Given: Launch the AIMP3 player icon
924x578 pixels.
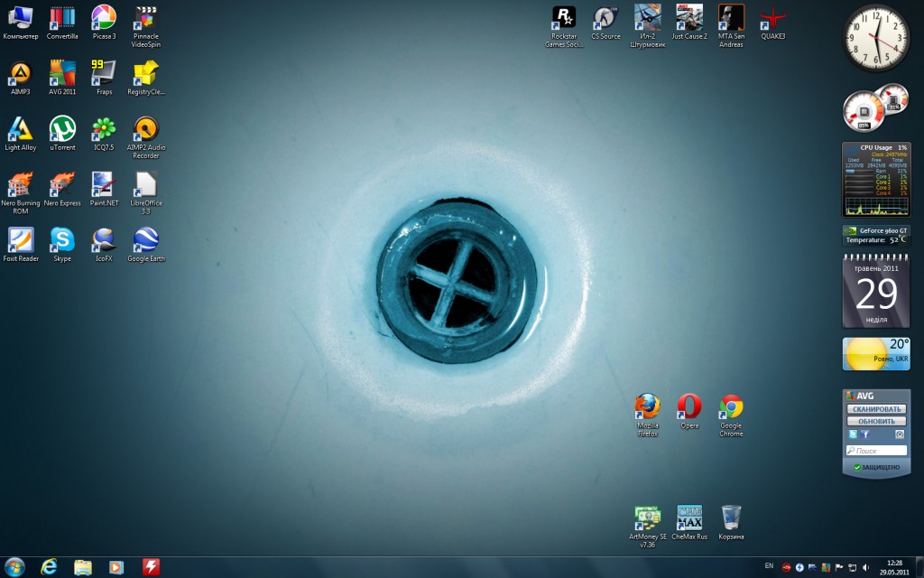Looking at the screenshot, I should pos(20,78).
